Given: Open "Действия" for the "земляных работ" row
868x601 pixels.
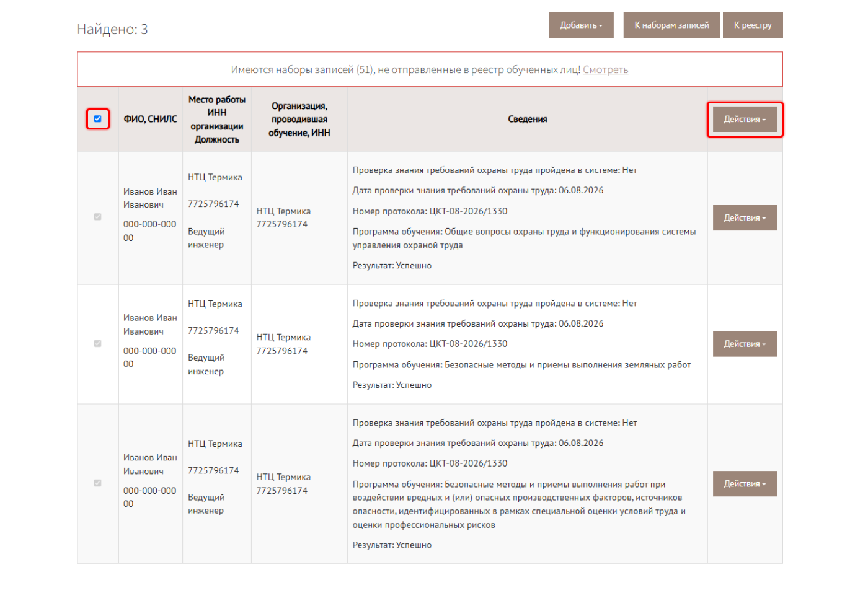Looking at the screenshot, I should 745,344.
